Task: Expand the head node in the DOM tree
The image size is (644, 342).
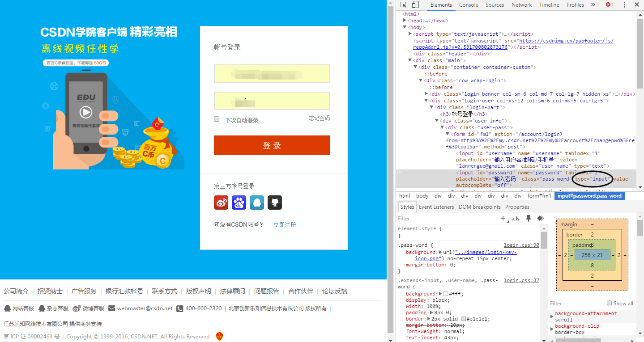Action: pos(405,21)
